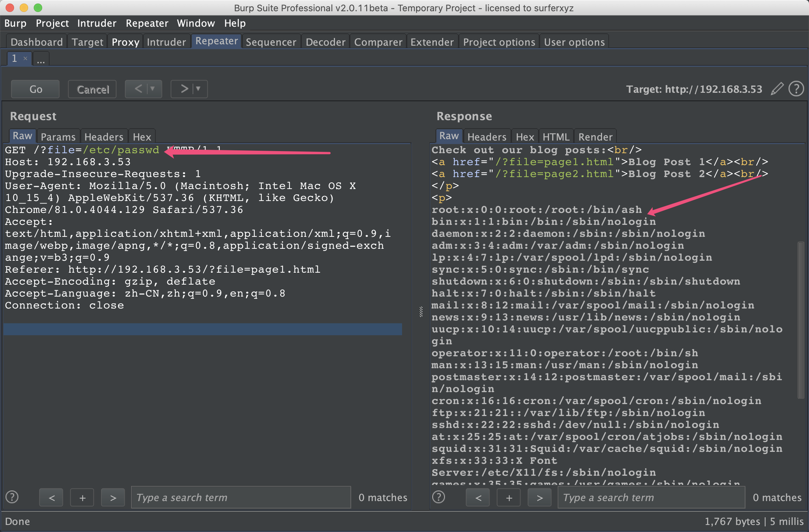Screen dimensions: 809x532
Task: Focus the response search term field
Action: pos(651,498)
